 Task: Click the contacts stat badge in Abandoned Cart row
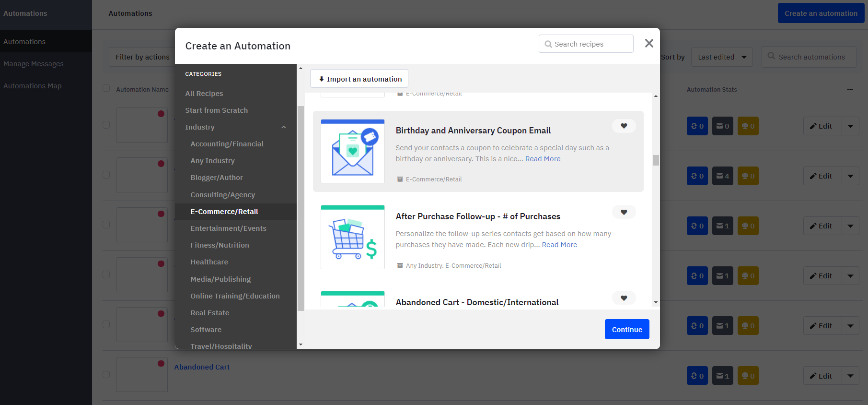coord(697,376)
